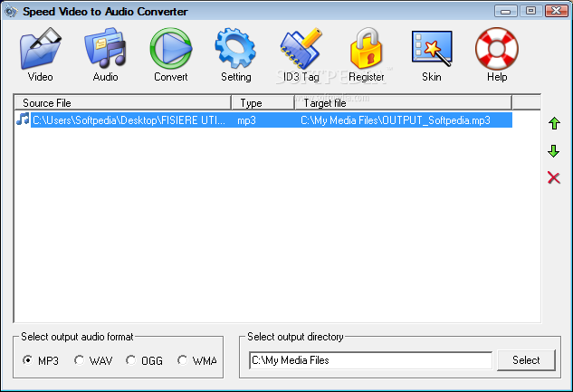The width and height of the screenshot is (573, 392).
Task: Click the application icon in the title bar
Action: 11,12
